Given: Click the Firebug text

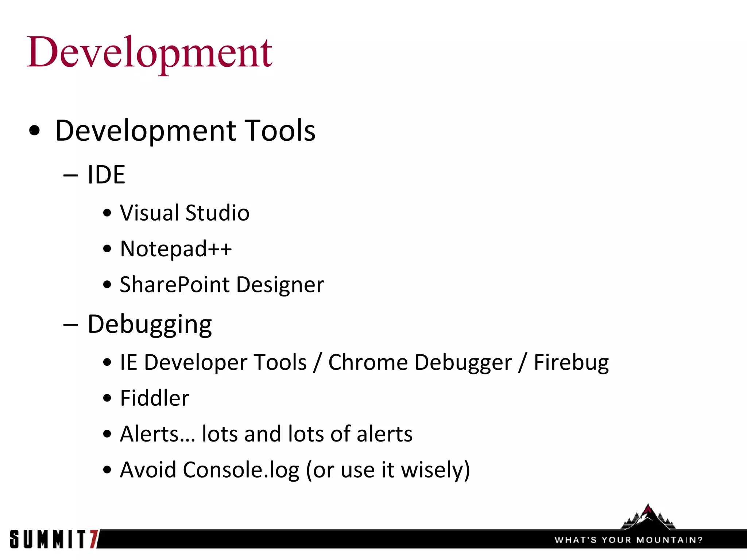Looking at the screenshot, I should coord(571,362).
